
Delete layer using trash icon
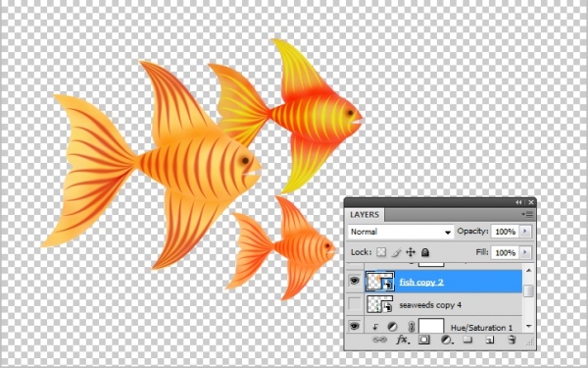tap(512, 341)
